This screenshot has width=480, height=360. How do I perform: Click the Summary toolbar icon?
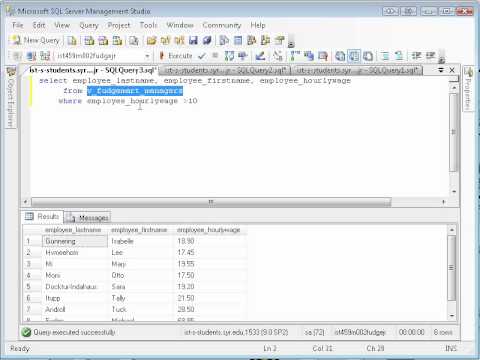click(238, 41)
